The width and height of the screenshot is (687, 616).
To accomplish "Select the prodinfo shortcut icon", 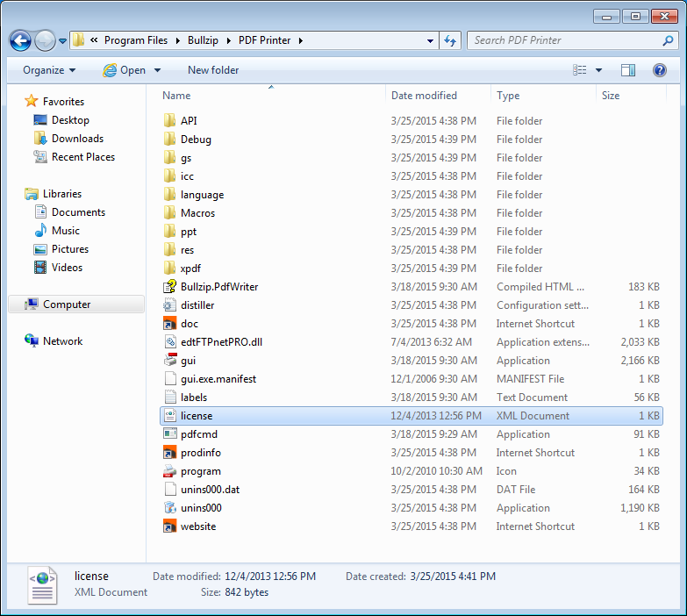I will tap(169, 452).
